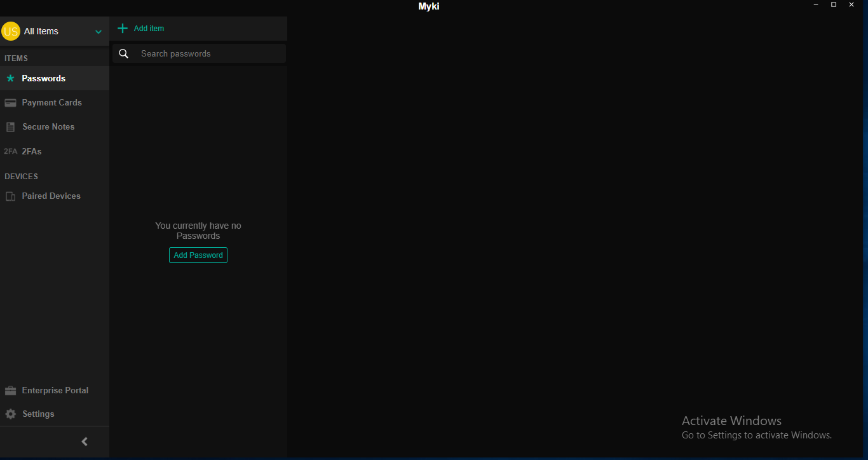Click the plus icon beside Add item
Screen dimensions: 868x460
pyautogui.click(x=123, y=29)
